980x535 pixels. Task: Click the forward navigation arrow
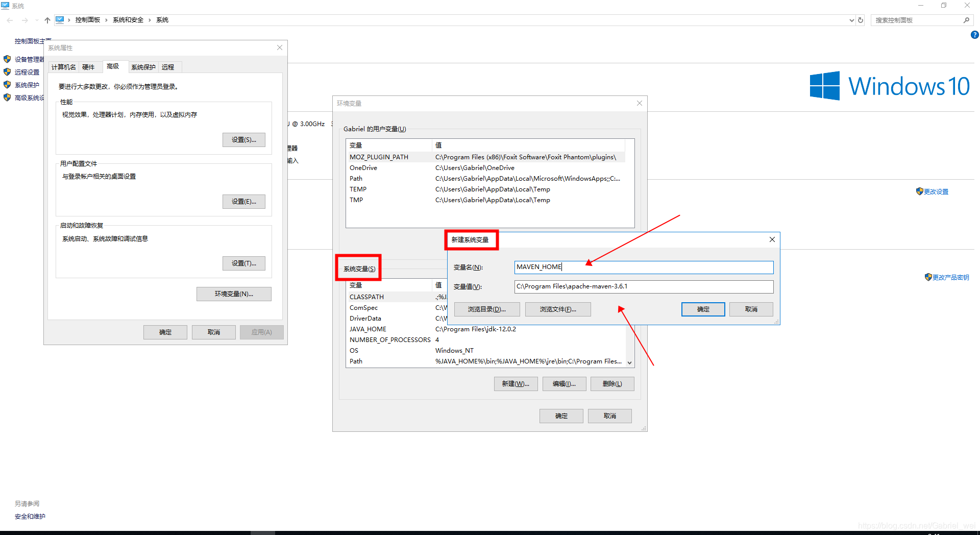click(25, 20)
